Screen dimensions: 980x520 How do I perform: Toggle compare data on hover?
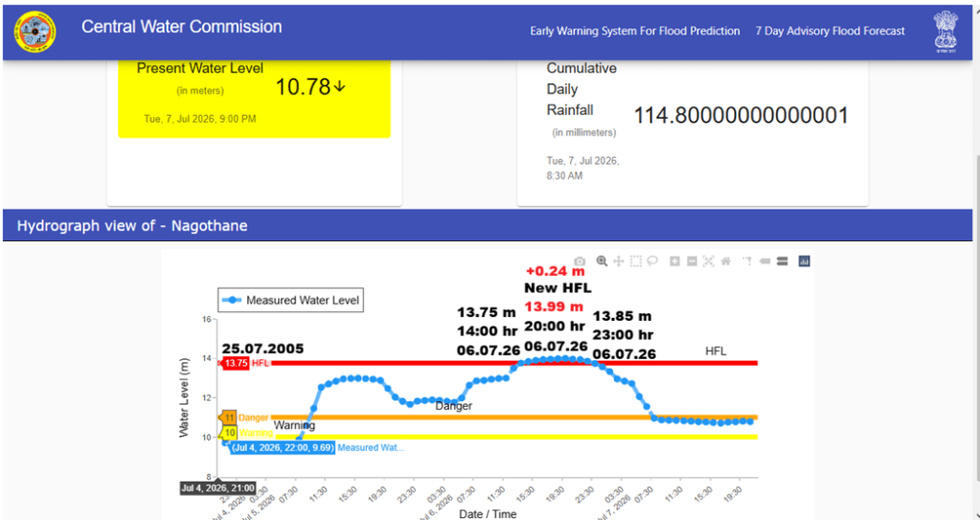tap(782, 261)
